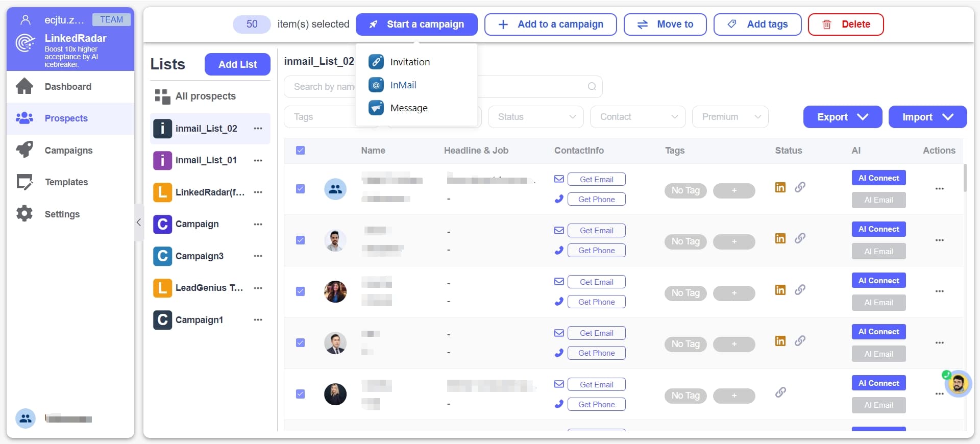Open actions menu for first prospect row
This screenshot has width=980, height=444.
[939, 189]
